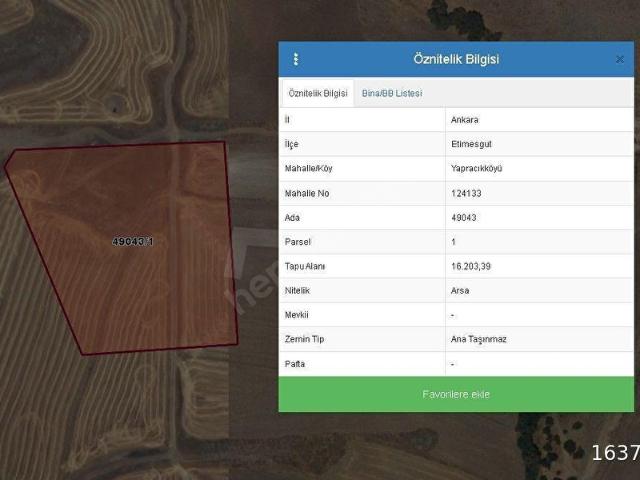Image resolution: width=640 pixels, height=480 pixels.
Task: Click the Favorilere ekle button
Action: 456,394
